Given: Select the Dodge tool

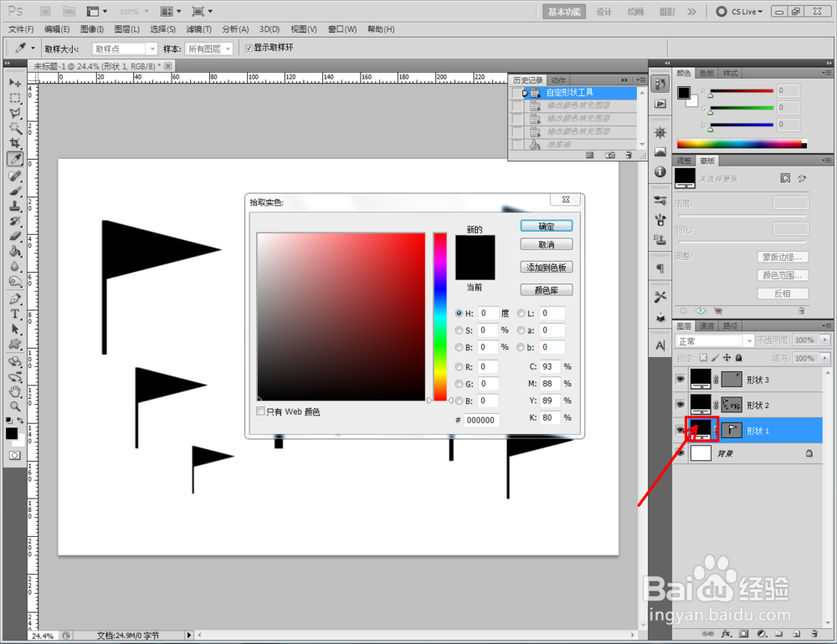Looking at the screenshot, I should 15,281.
